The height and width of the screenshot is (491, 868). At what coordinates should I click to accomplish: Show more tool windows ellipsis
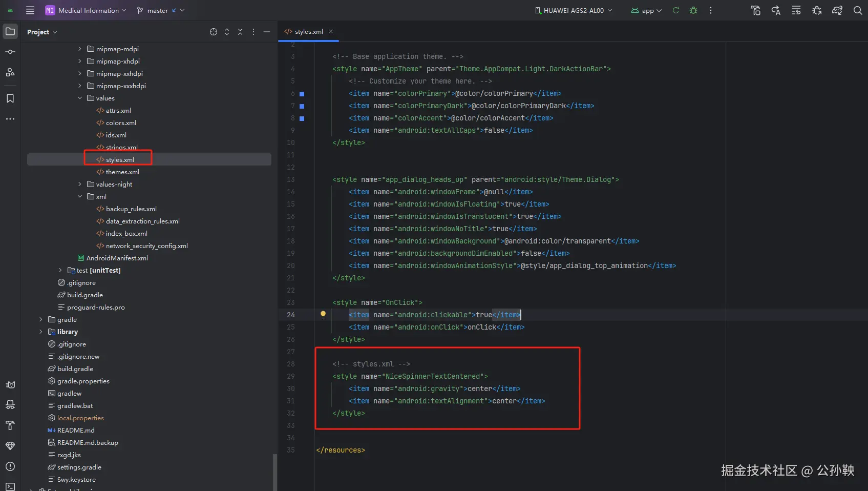(10, 119)
